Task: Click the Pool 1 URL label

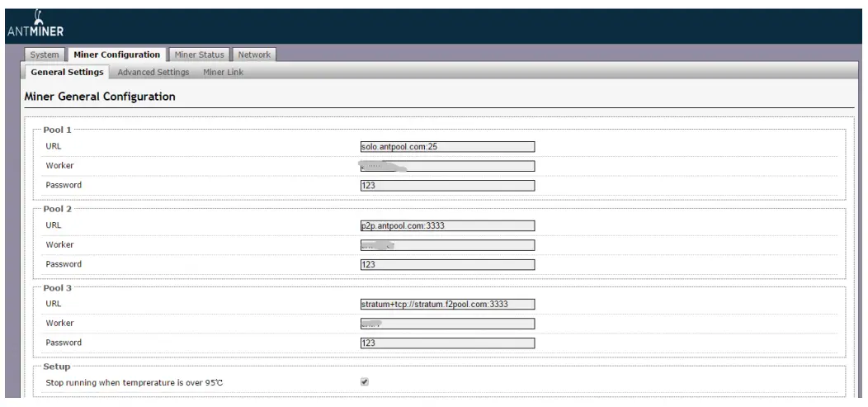Action: point(53,146)
